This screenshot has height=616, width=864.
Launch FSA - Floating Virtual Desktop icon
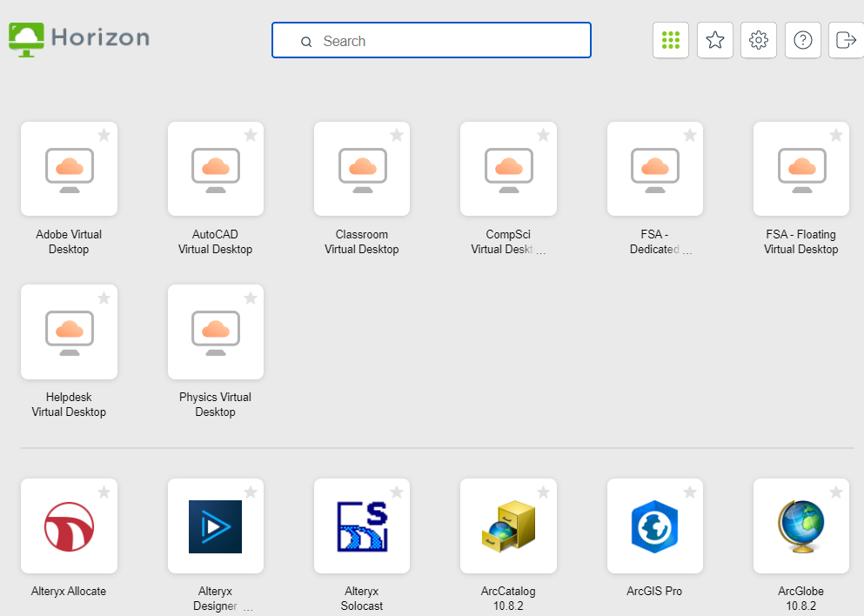pyautogui.click(x=801, y=169)
